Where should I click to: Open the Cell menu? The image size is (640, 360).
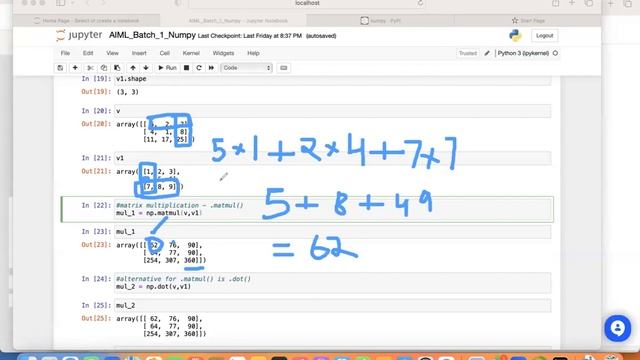pyautogui.click(x=164, y=53)
